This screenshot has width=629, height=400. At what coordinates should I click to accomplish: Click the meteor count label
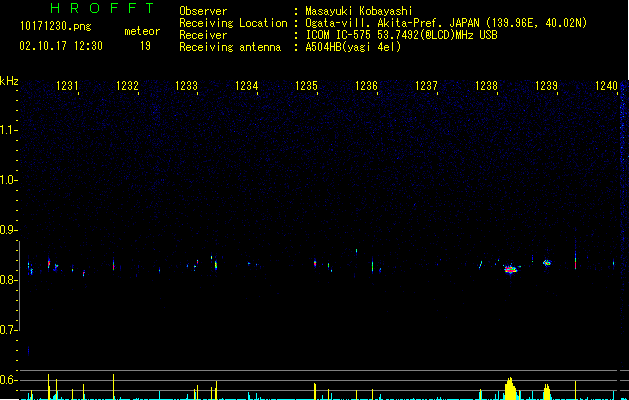coord(142,31)
